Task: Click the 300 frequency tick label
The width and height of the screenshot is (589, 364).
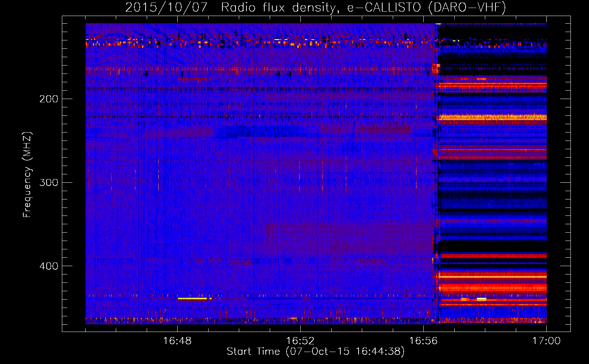Action: (x=49, y=182)
